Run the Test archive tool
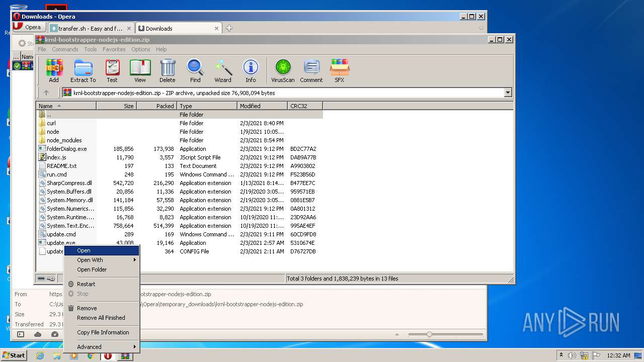Viewport: 644px width, 362px height. (112, 70)
